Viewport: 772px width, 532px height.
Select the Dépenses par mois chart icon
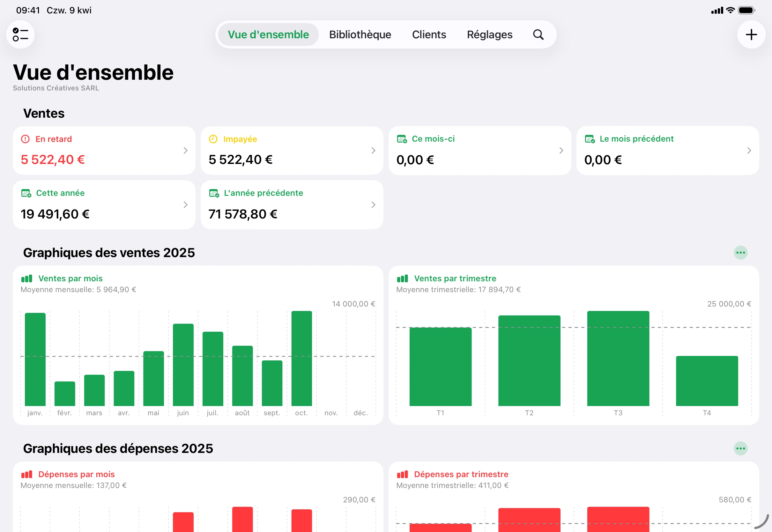(x=27, y=474)
